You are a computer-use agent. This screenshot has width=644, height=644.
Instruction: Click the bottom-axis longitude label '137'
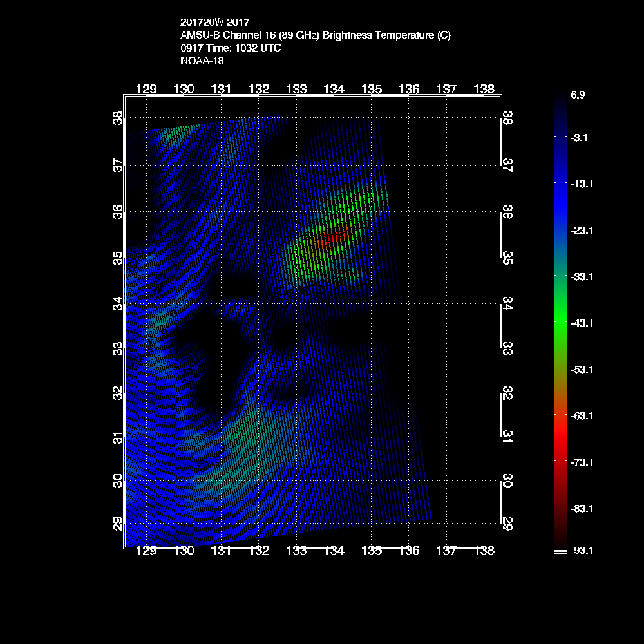click(446, 551)
